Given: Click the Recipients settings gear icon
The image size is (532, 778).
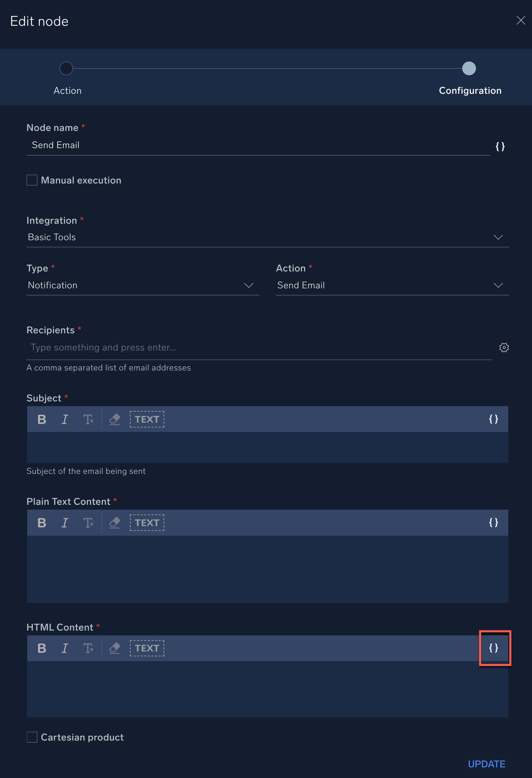Looking at the screenshot, I should (x=504, y=347).
